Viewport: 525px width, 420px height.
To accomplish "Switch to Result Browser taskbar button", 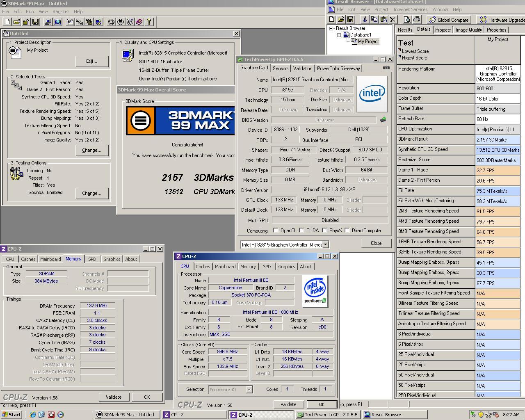I will [394, 415].
